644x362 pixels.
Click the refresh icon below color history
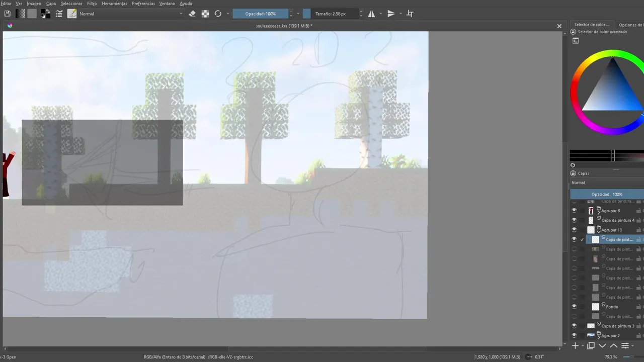point(573,165)
